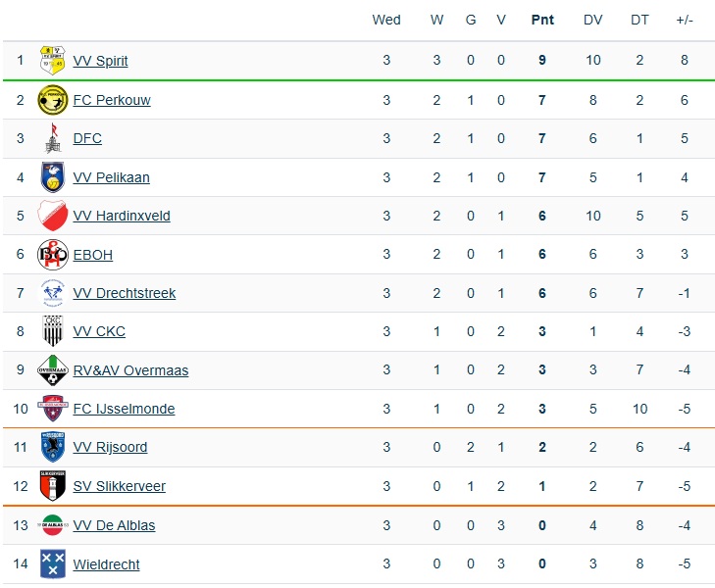Click the DV column header

click(x=593, y=20)
